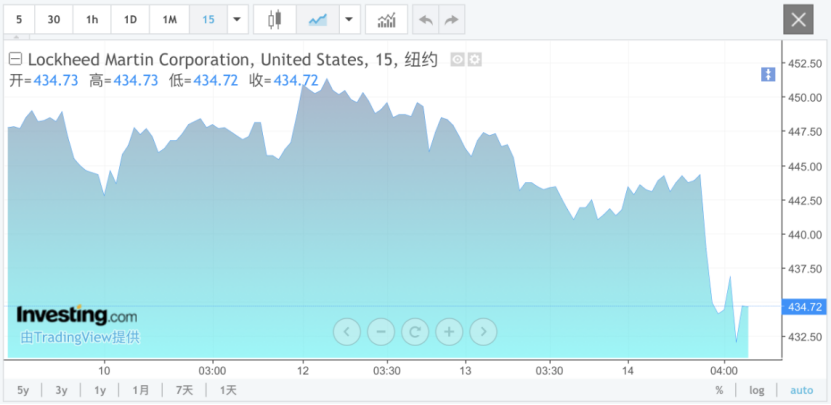
Task: Switch to the 1h interval
Action: (92, 20)
